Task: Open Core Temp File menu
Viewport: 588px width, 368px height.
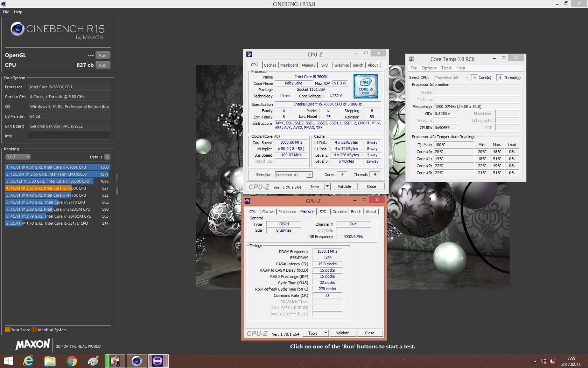Action: 414,68
